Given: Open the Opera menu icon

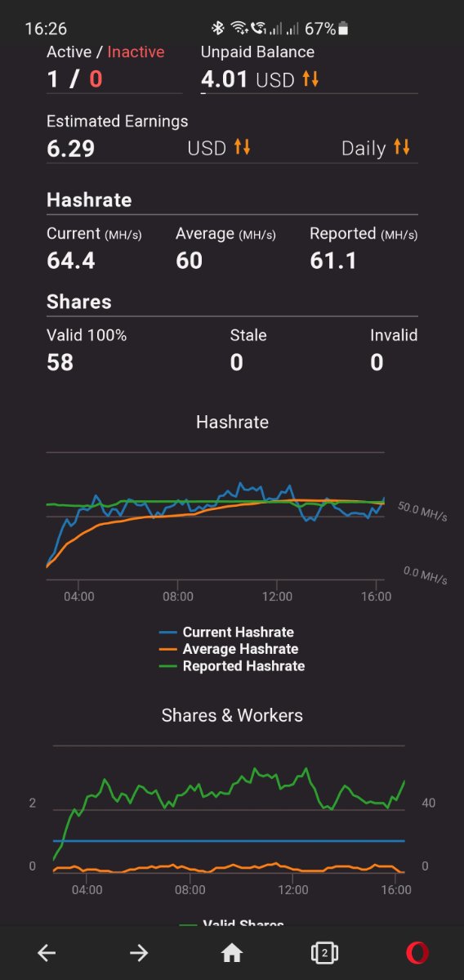Looking at the screenshot, I should 417,952.
